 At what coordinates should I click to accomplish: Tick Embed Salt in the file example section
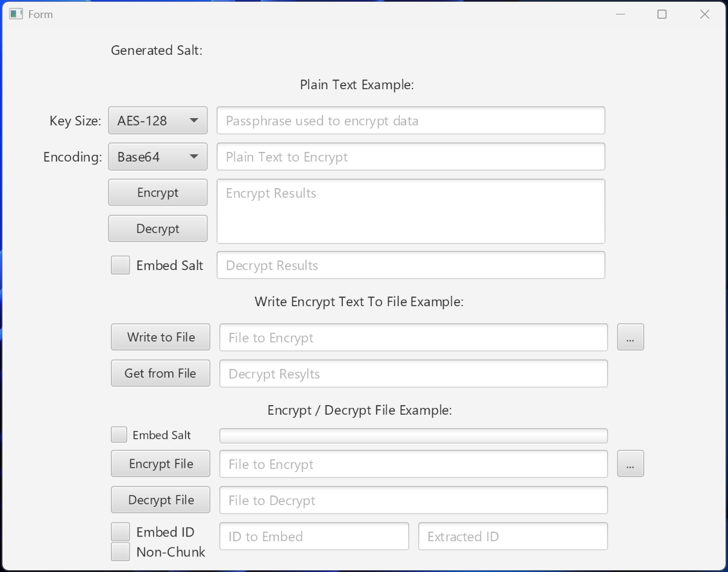tap(119, 435)
